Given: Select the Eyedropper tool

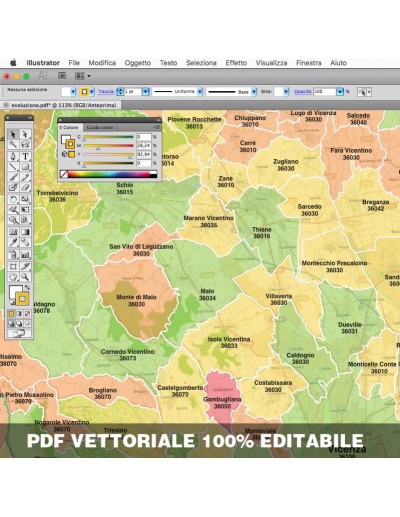Looking at the screenshot, I should (13, 242).
